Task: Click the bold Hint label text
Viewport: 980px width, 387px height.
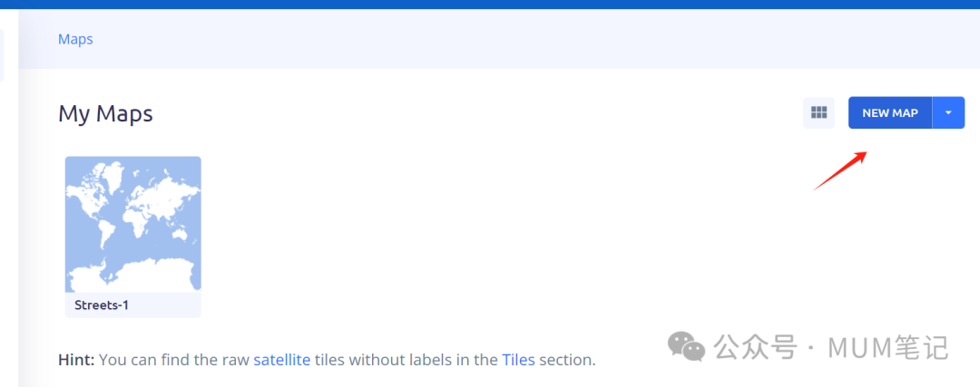Action: pos(76,360)
